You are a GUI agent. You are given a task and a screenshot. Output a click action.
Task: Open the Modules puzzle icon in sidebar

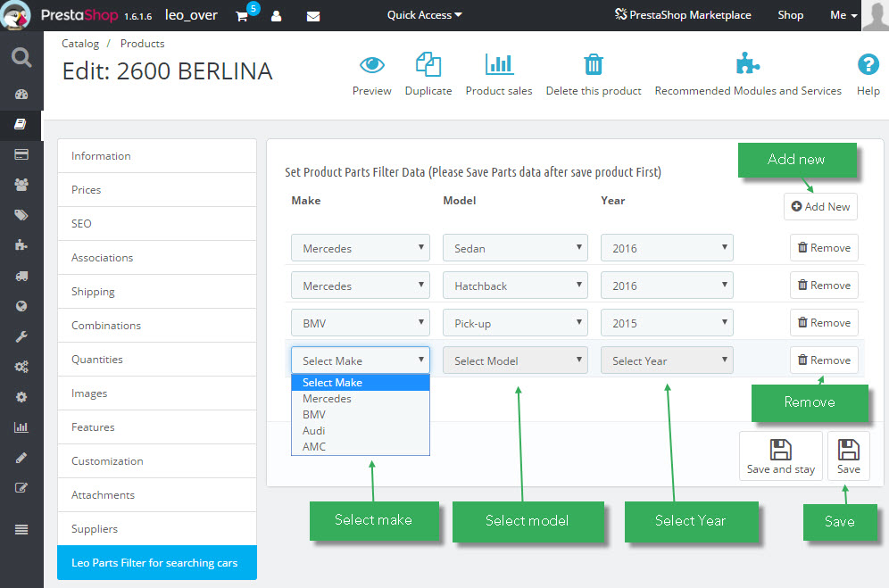pos(21,245)
